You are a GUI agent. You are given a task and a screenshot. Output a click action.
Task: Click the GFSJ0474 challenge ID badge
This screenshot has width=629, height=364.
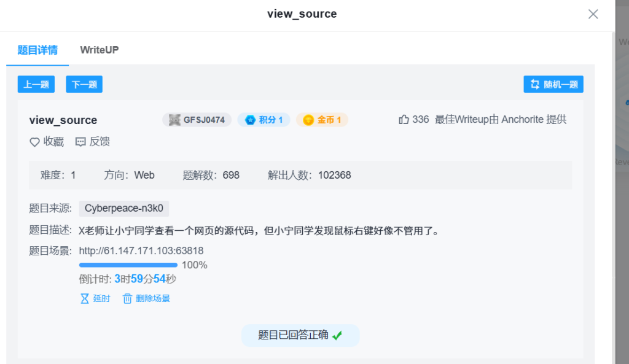coord(197,120)
